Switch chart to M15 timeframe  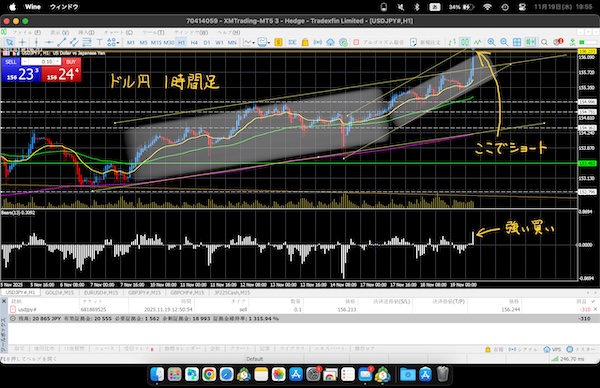[156, 42]
